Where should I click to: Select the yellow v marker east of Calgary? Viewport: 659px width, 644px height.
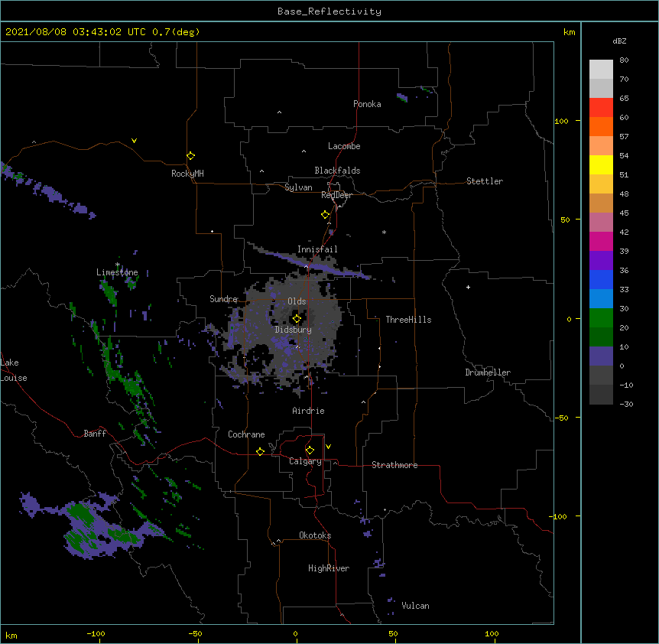328,447
